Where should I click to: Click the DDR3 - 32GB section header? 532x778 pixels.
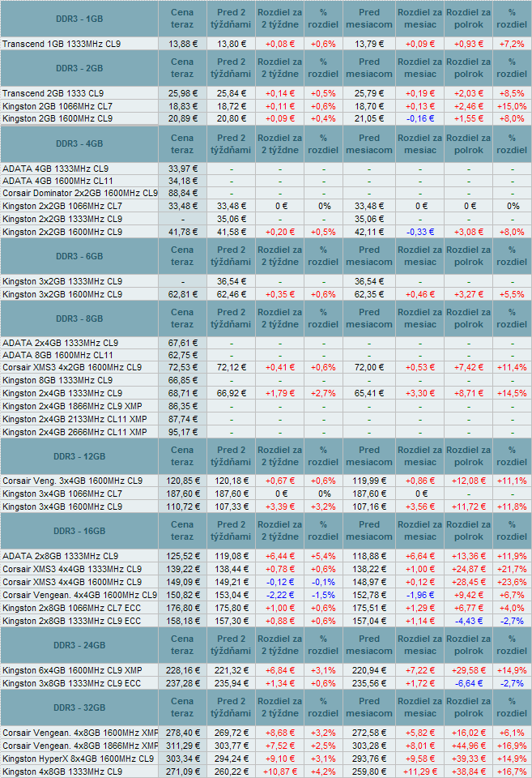(x=79, y=707)
